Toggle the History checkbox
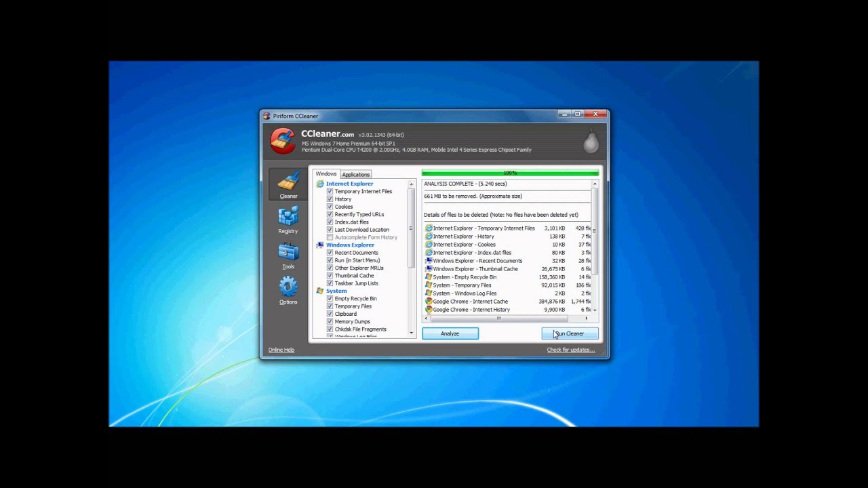Image resolution: width=868 pixels, height=488 pixels. tap(330, 199)
